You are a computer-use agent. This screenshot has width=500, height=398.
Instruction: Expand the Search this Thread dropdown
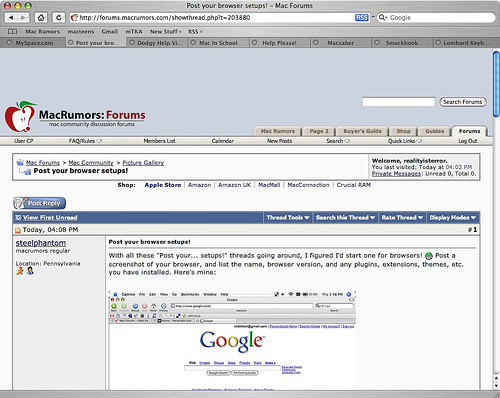pos(345,218)
